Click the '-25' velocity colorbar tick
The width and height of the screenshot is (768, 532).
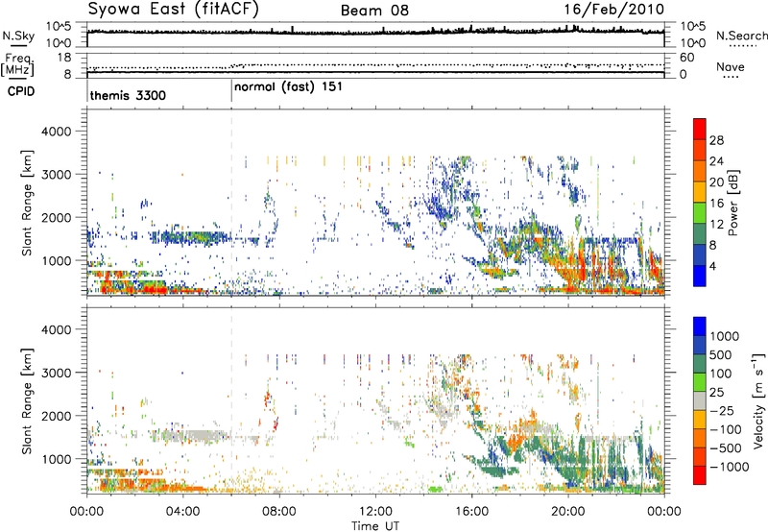pos(723,410)
